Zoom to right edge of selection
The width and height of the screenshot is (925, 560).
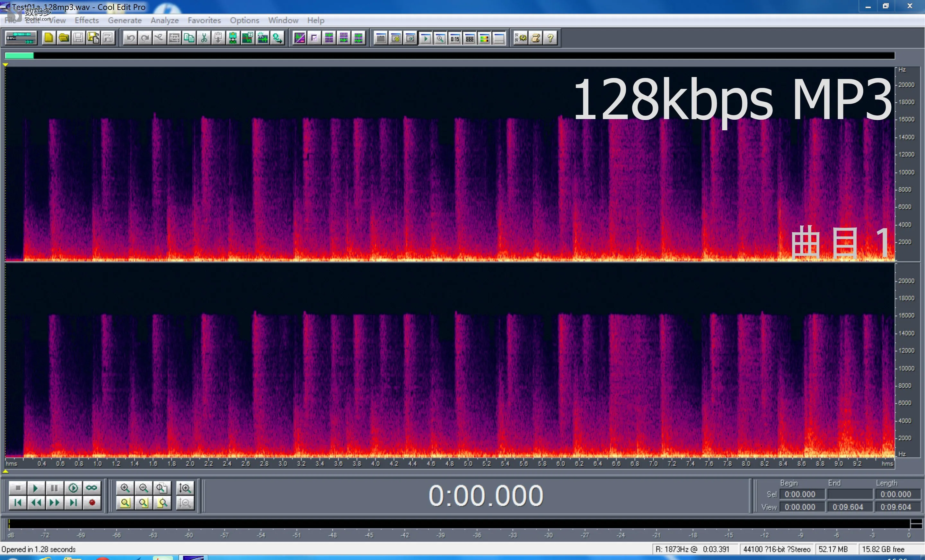[162, 503]
